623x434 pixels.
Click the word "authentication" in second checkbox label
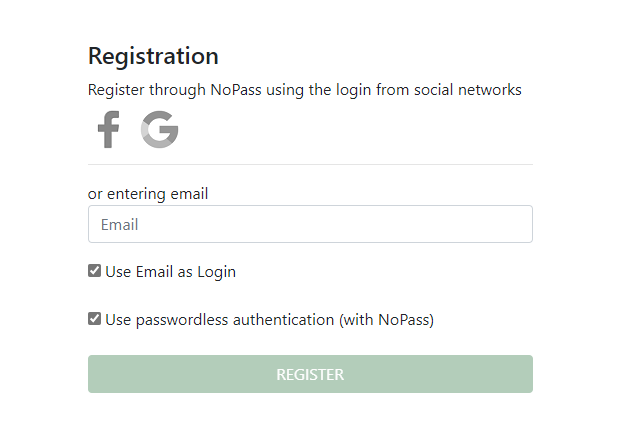coord(285,320)
